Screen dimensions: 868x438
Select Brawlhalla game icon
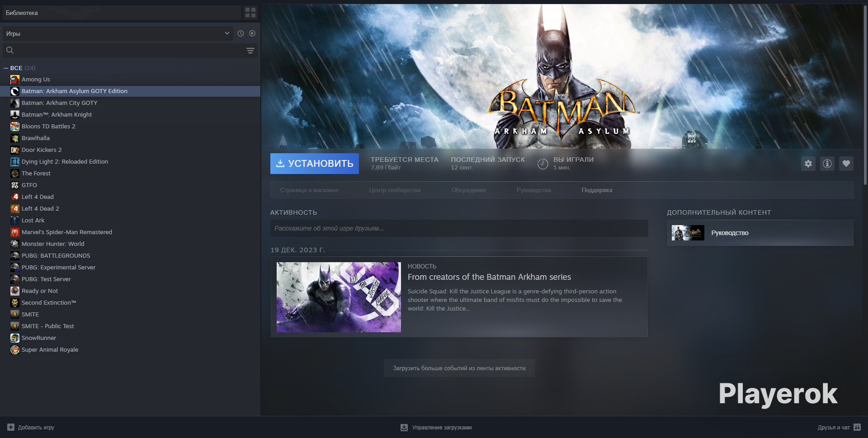tap(15, 138)
